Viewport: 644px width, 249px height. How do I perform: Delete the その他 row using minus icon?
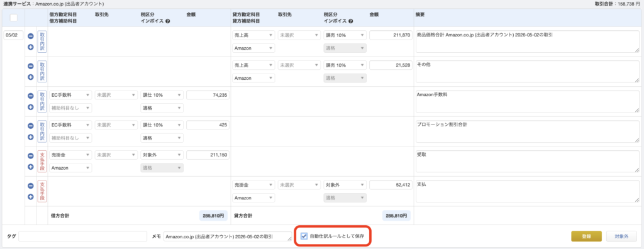click(x=30, y=66)
